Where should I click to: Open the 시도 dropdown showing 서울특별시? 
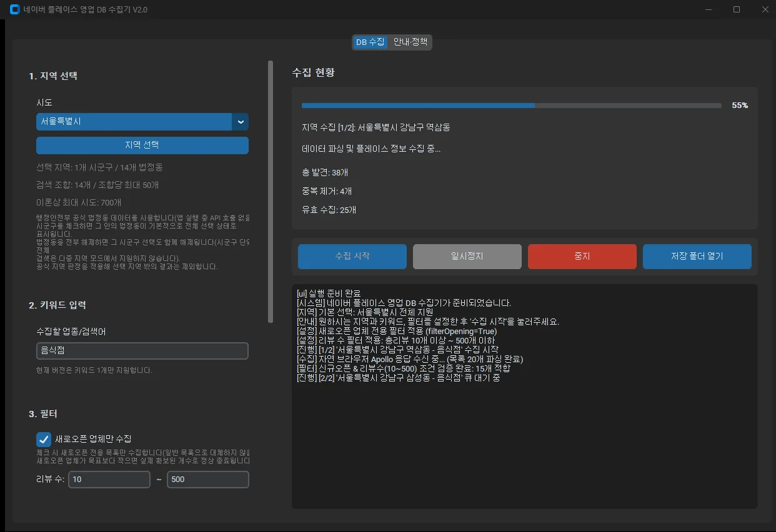tap(142, 122)
